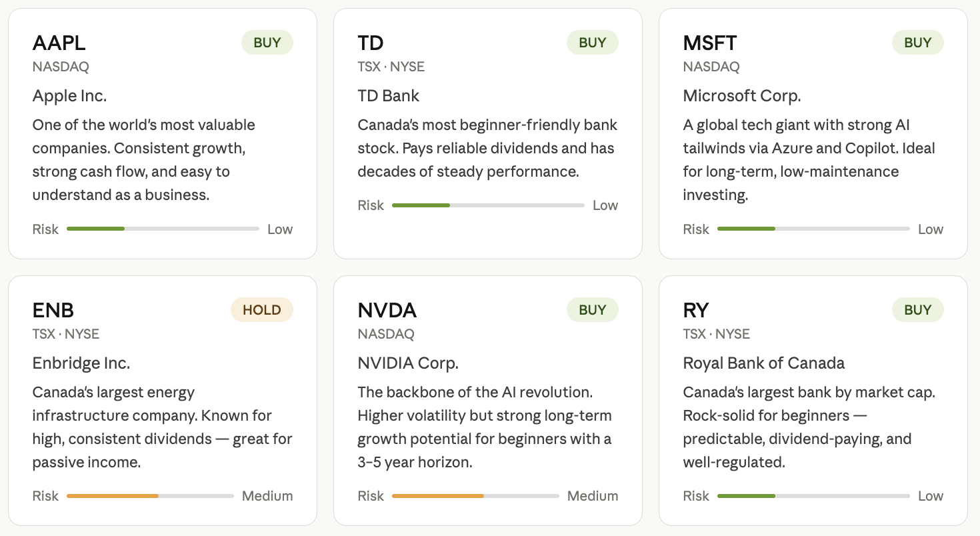Select the RY ticker heading
980x536 pixels.
point(696,311)
